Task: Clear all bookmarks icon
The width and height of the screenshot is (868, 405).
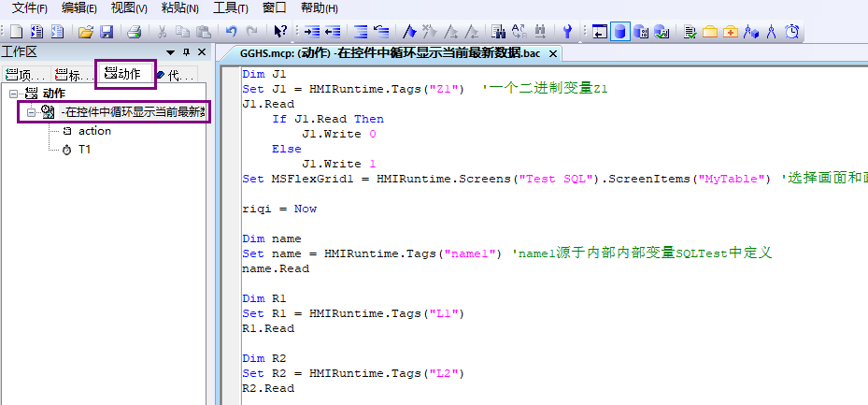Action: (x=430, y=32)
